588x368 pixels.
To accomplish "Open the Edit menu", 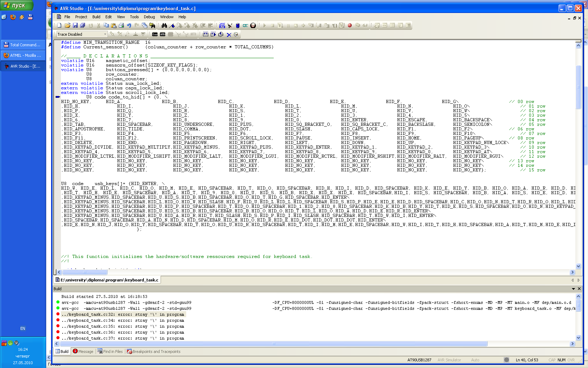I will [x=108, y=17].
